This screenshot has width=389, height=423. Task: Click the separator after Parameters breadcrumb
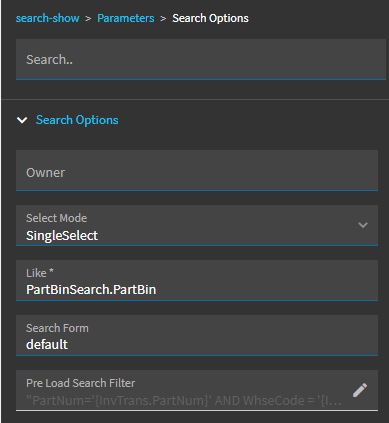tap(163, 19)
